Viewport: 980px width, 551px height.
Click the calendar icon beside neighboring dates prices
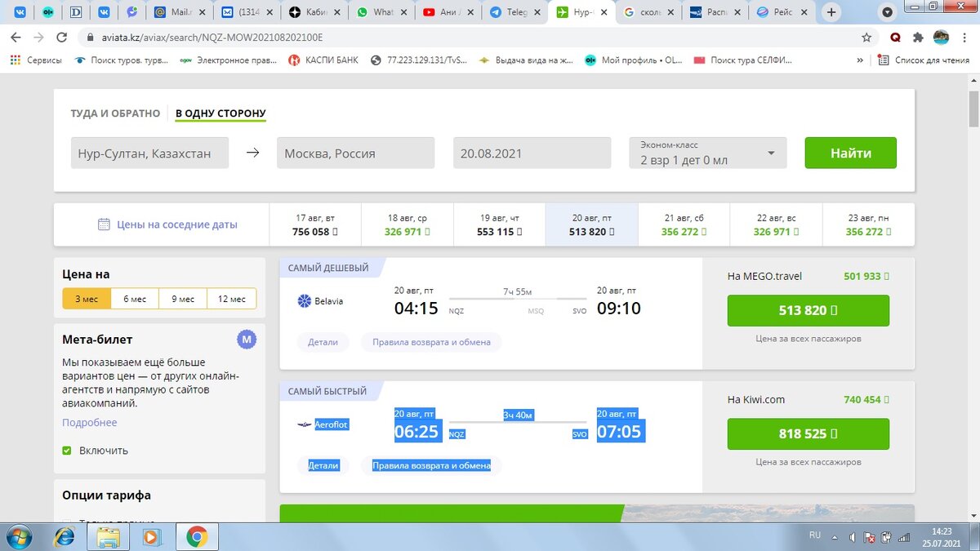point(104,224)
